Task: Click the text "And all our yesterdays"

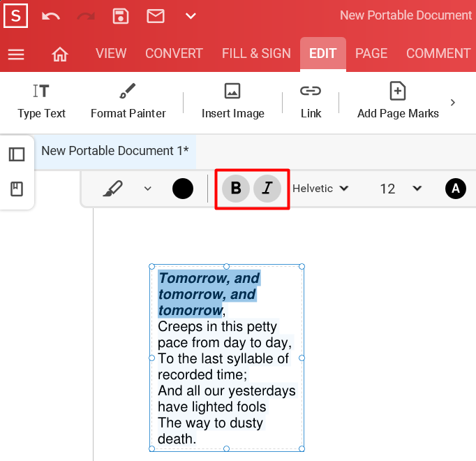Action: (227, 390)
